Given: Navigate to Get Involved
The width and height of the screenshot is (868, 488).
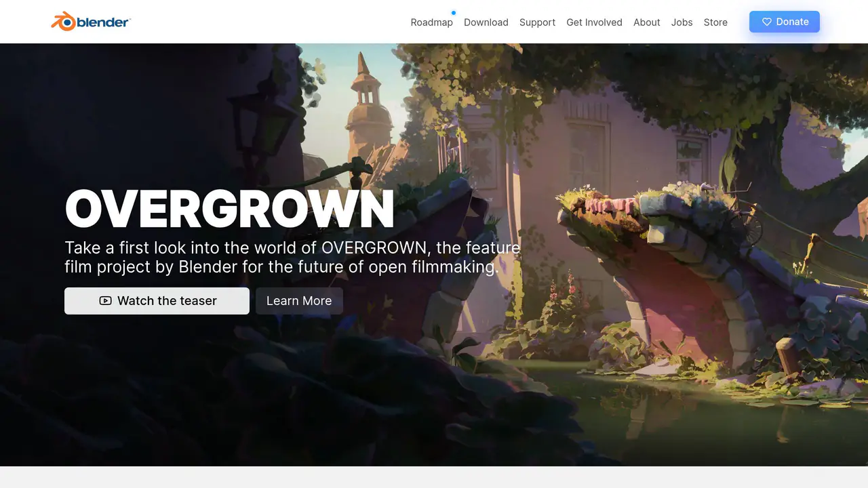Looking at the screenshot, I should click(594, 22).
